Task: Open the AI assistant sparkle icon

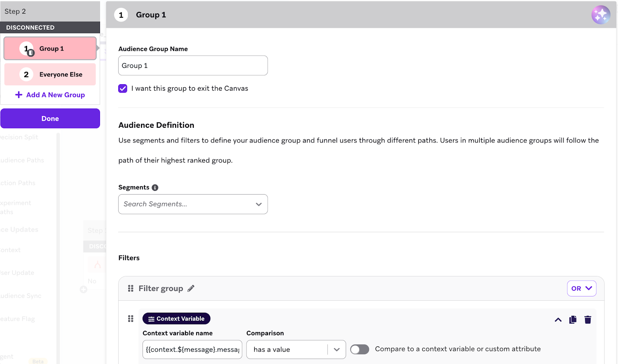Action: [x=601, y=14]
